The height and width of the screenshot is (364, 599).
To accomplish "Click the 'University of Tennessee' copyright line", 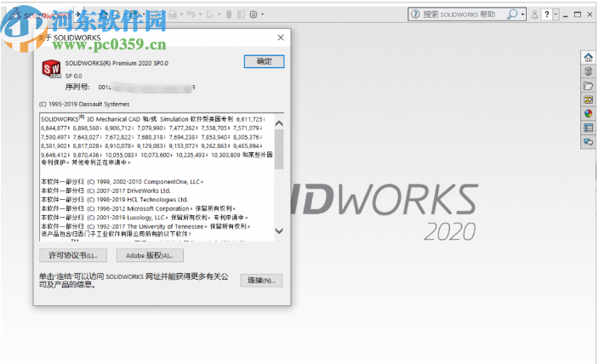I will point(145,226).
